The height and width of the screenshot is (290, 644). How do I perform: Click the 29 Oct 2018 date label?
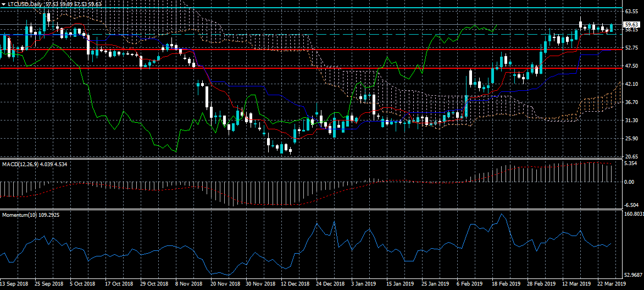tap(154, 284)
